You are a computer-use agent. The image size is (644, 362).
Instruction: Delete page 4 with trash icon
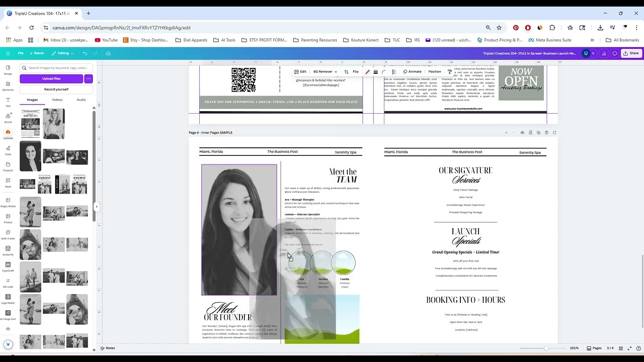pyautogui.click(x=546, y=133)
